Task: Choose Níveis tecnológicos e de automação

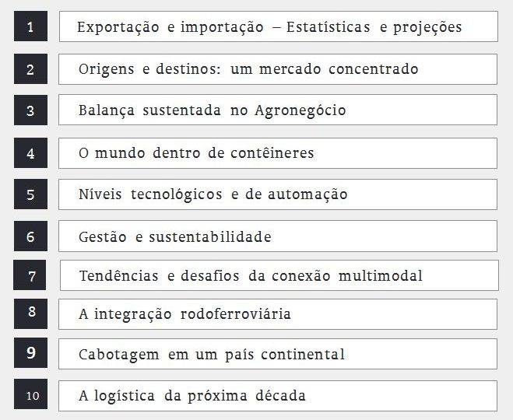Action: point(278,194)
